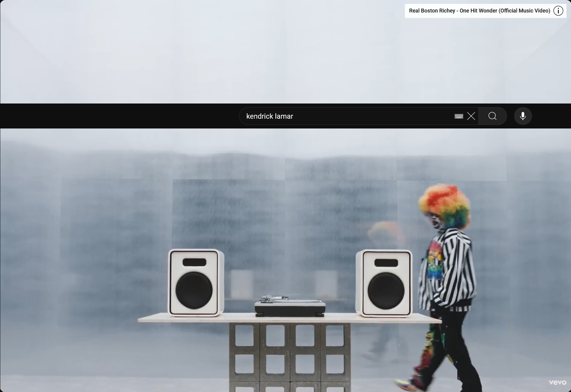Screen dimensions: 571x392
Task: Click the magnifying glass search button
Action: click(x=493, y=116)
